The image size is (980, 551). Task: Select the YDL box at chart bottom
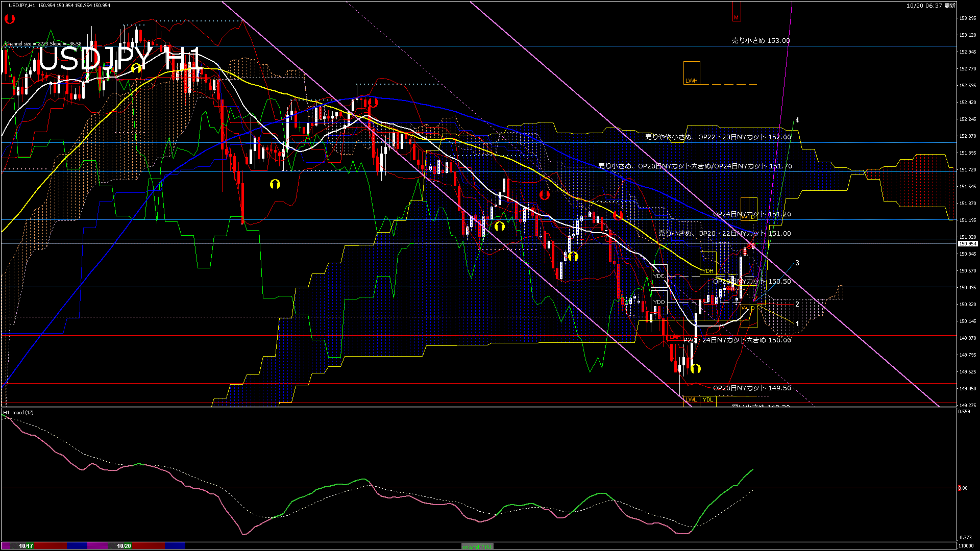pos(708,400)
